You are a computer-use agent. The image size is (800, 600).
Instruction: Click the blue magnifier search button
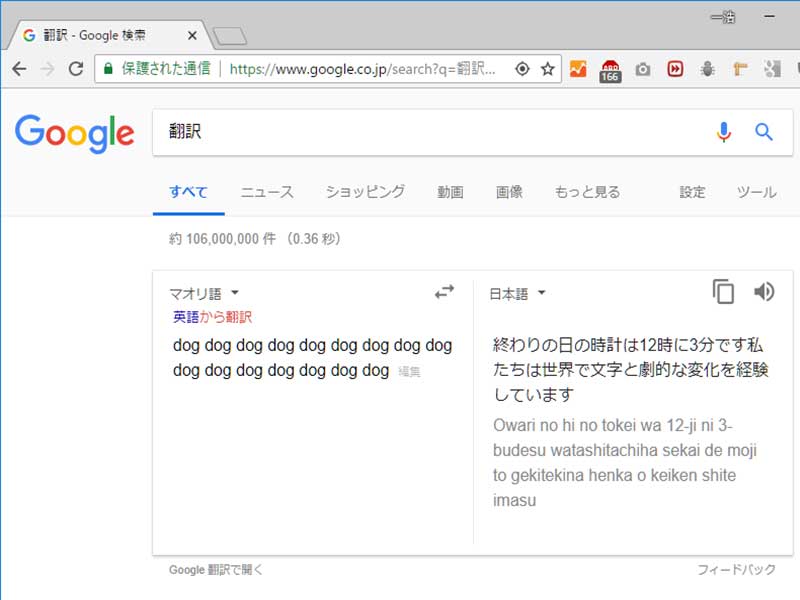point(763,132)
